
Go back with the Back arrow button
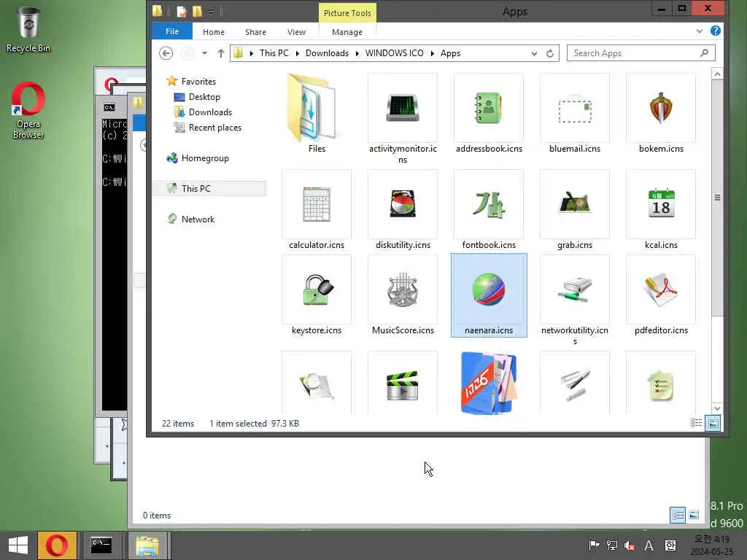(166, 53)
